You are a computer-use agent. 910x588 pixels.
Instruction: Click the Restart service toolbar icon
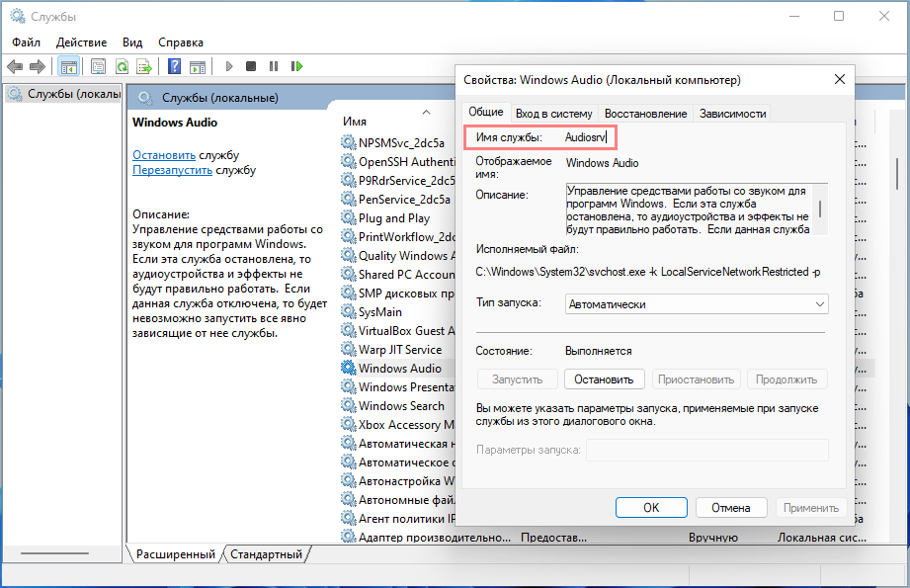point(297,67)
